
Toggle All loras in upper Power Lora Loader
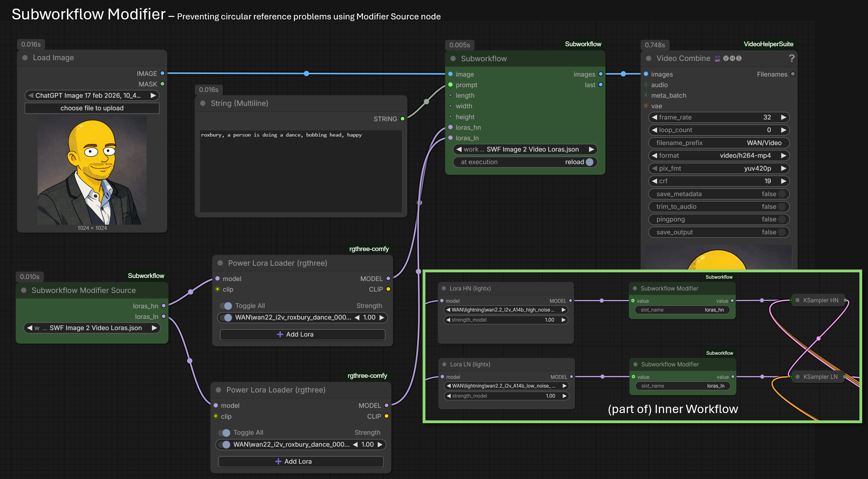(226, 306)
